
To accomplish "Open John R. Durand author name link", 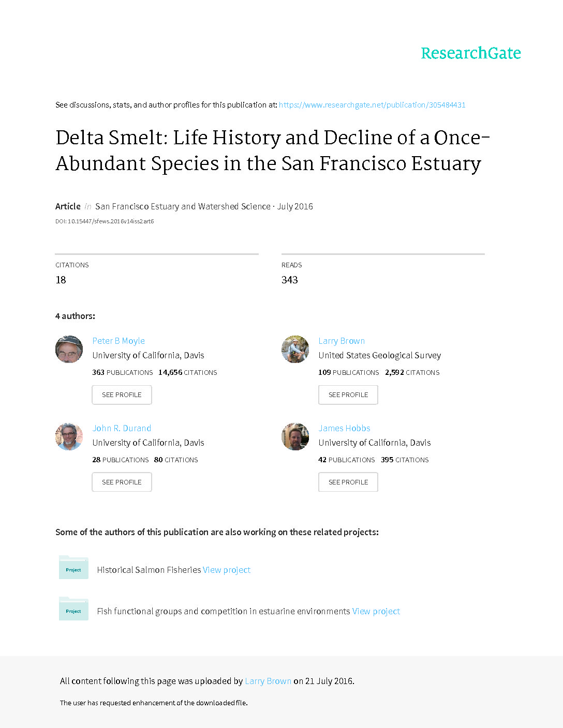I will click(x=122, y=428).
